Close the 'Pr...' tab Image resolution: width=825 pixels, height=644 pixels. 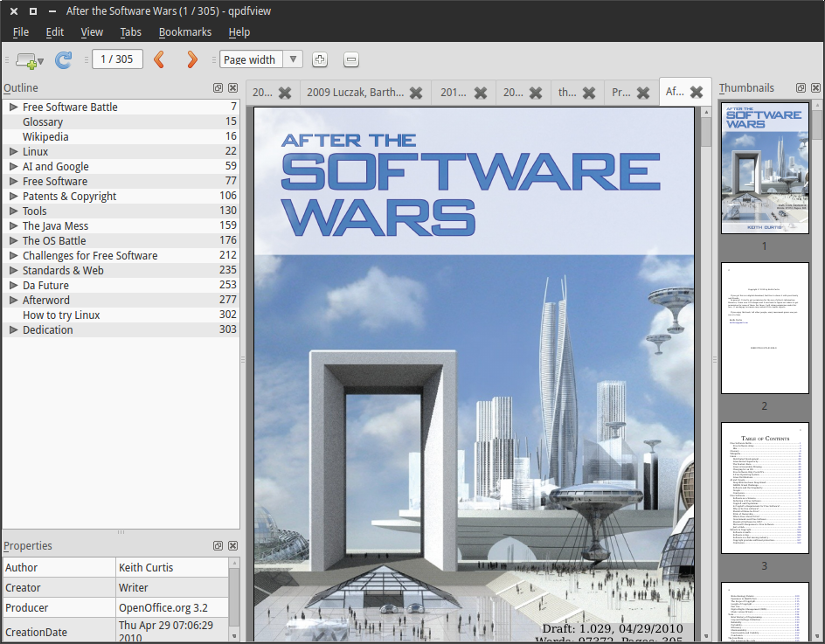(x=643, y=93)
